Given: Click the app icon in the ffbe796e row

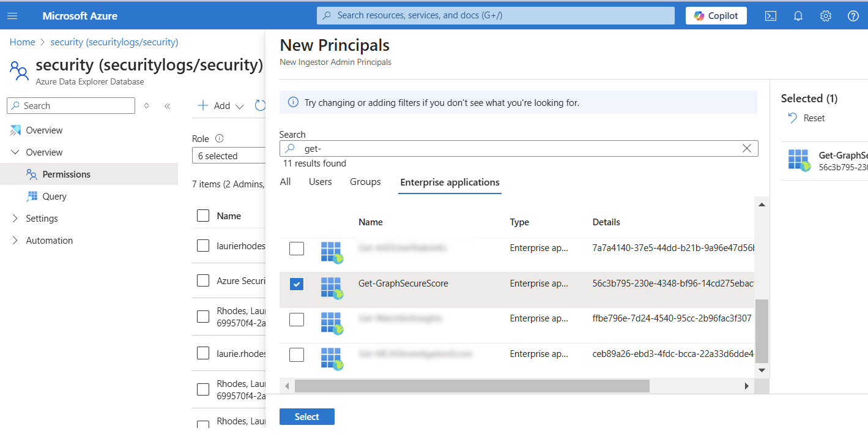Looking at the screenshot, I should coord(332,323).
